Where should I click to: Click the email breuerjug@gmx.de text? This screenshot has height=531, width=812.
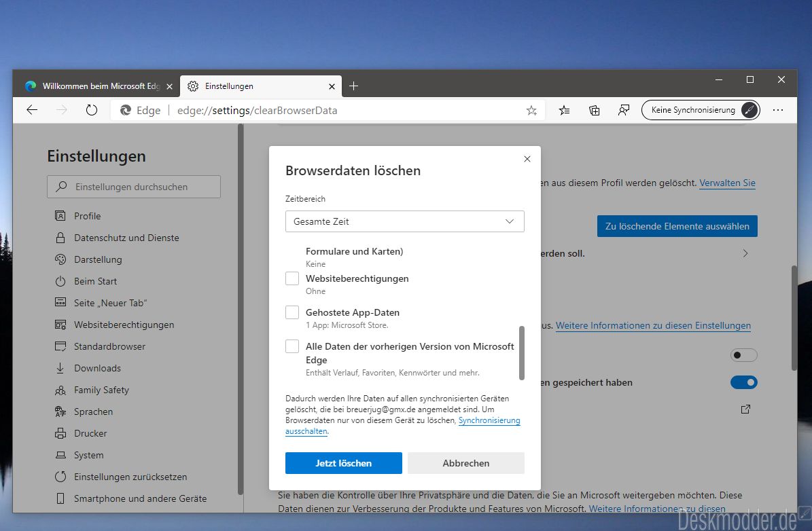coord(381,409)
